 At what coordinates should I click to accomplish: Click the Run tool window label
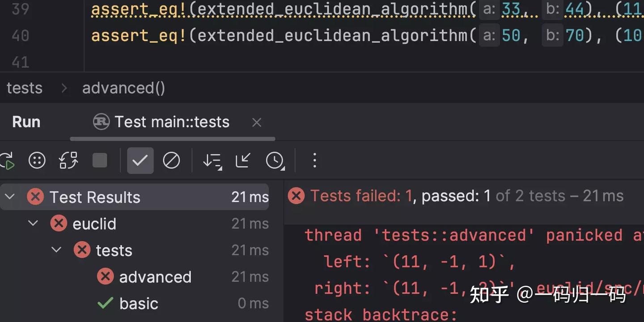(x=26, y=122)
